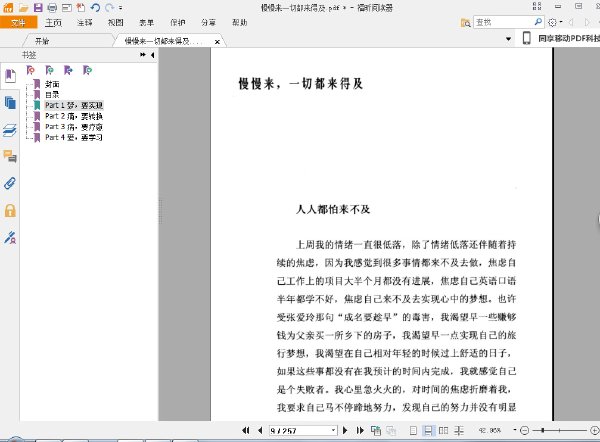Go to the previous page
The image size is (600, 442).
[260, 431]
